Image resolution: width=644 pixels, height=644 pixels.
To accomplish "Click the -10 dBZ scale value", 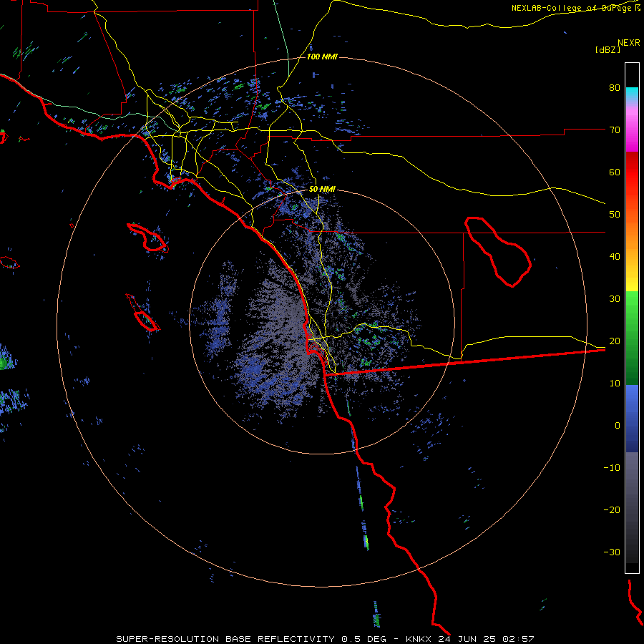I will (612, 468).
